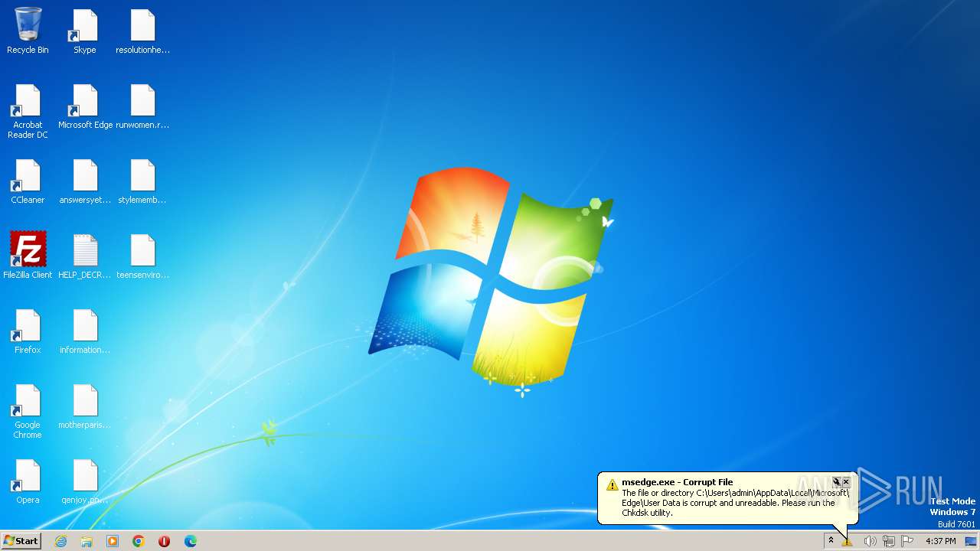The image size is (980, 551).
Task: Select the runwomen.r... file icon
Action: (x=142, y=106)
